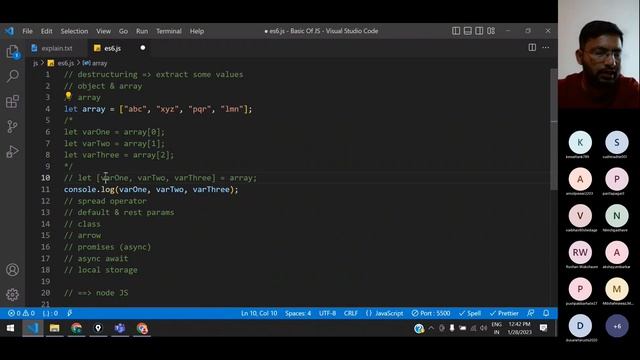The width and height of the screenshot is (640, 360).
Task: Open the editor More Actions ellipsis
Action: [546, 48]
